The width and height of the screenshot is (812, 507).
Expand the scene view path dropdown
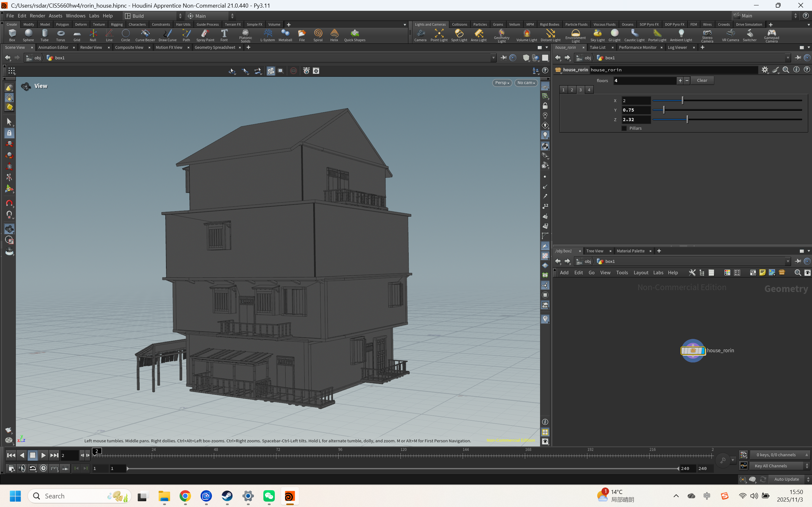tap(493, 58)
